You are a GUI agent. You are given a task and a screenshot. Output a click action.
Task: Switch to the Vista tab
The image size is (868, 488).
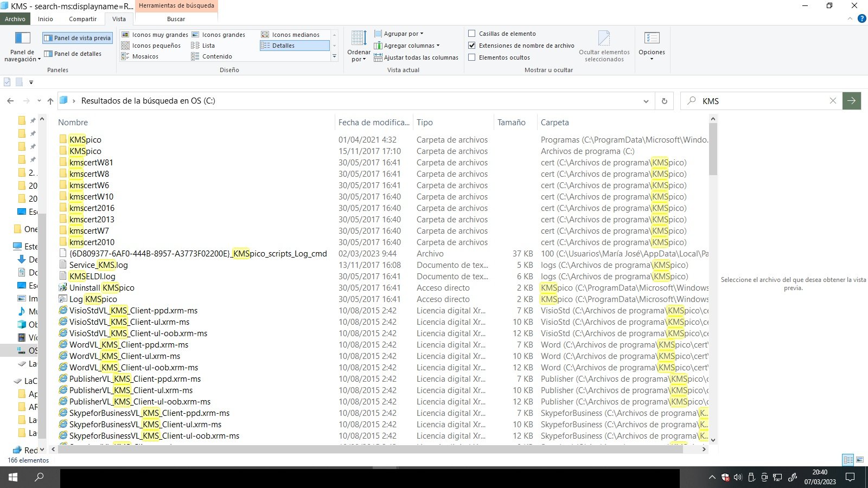pos(119,19)
